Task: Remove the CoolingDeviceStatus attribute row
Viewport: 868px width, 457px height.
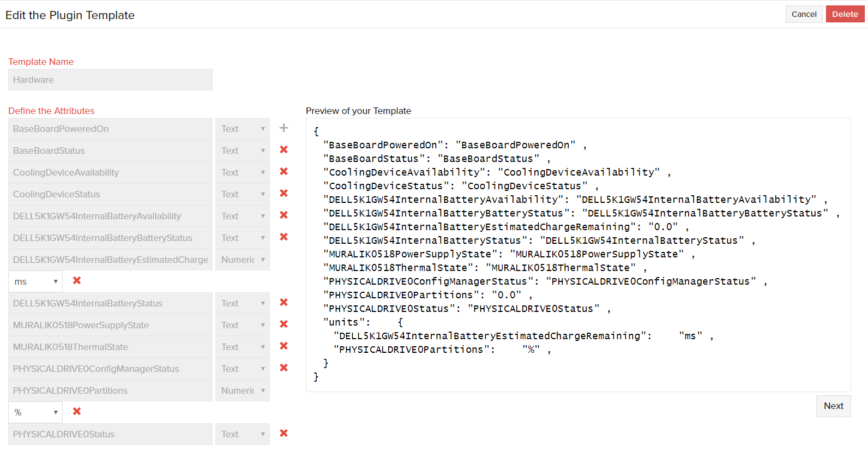Action: [284, 194]
